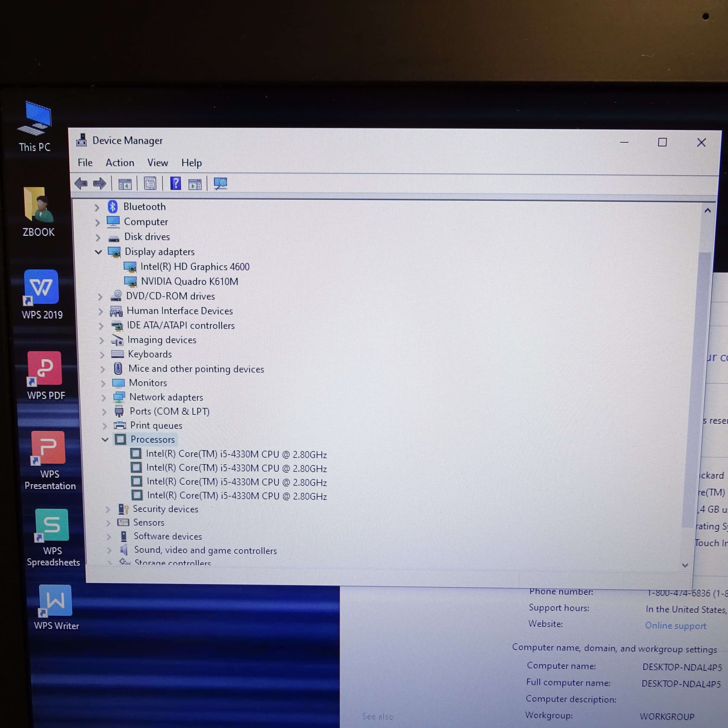Screen dimensions: 728x728
Task: Click the Properties toolbar icon
Action: point(150,184)
